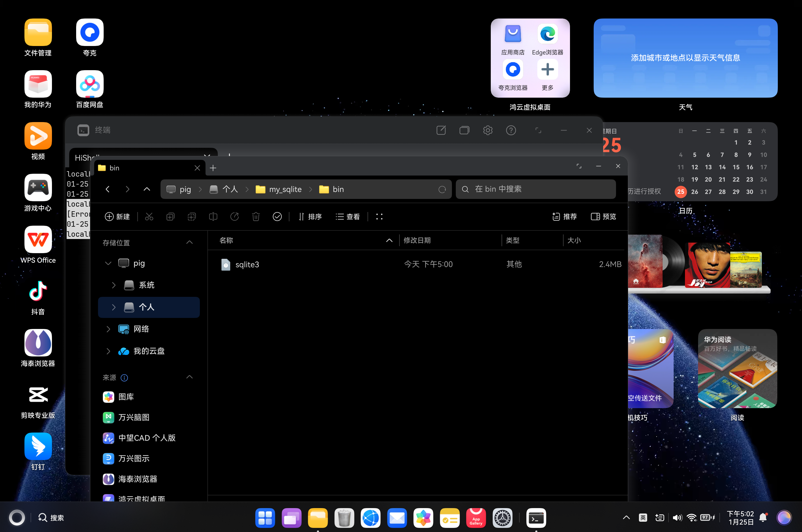This screenshot has height=532, width=802.
Task: Open the terminal settings gear icon
Action: (488, 130)
